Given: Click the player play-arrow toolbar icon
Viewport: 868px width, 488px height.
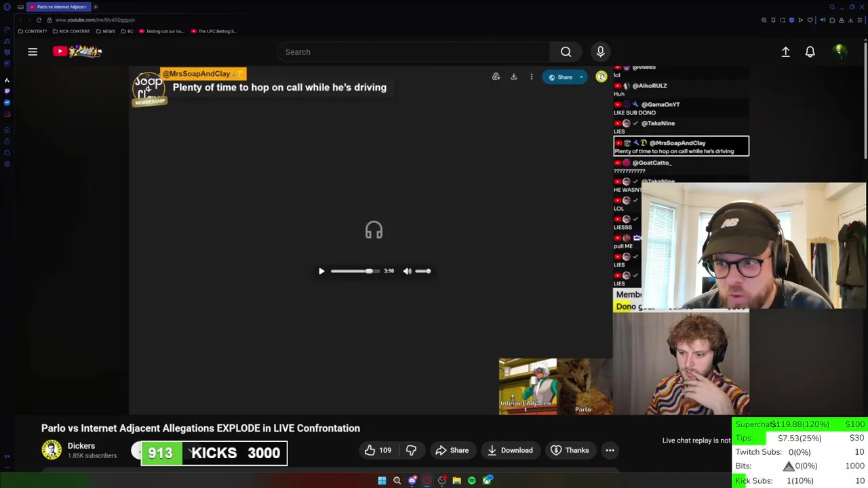Looking at the screenshot, I should click(800, 20).
